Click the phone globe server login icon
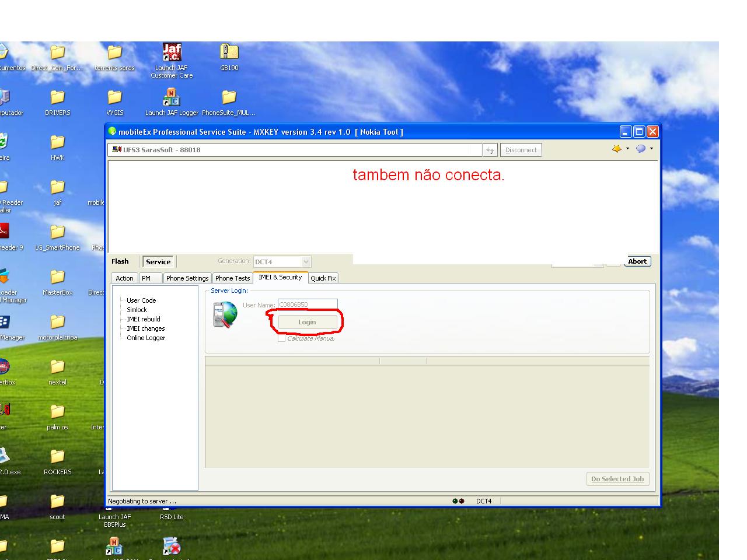Screen dimensions: 747x560 click(225, 314)
